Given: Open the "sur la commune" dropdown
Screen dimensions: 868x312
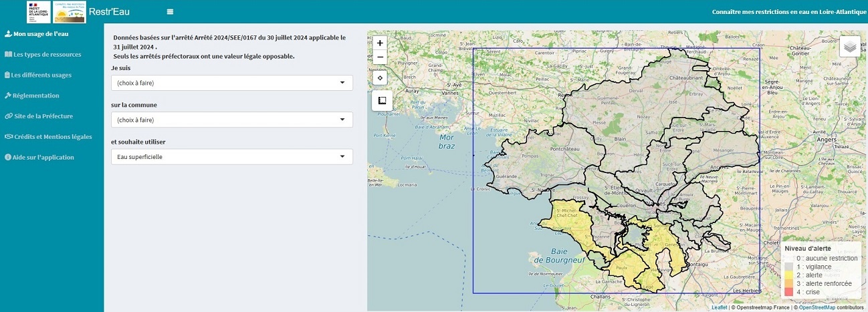Looking at the screenshot, I should [x=231, y=120].
